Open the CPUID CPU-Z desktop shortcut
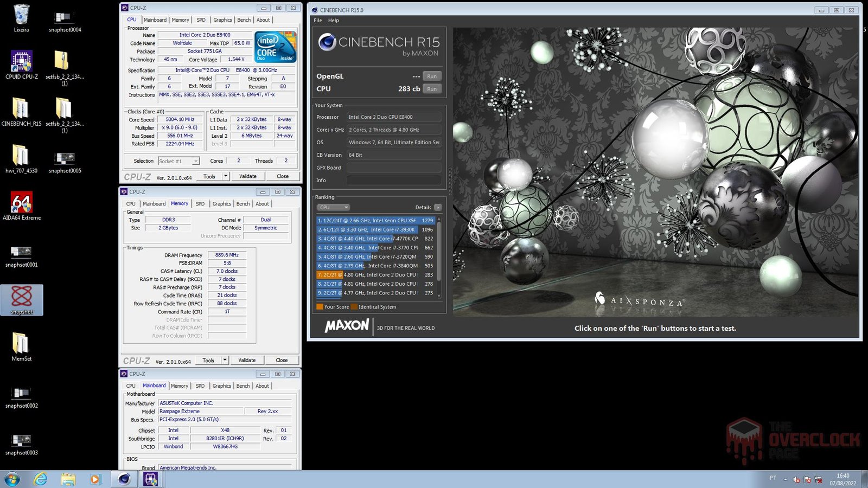868x488 pixels. tap(21, 61)
